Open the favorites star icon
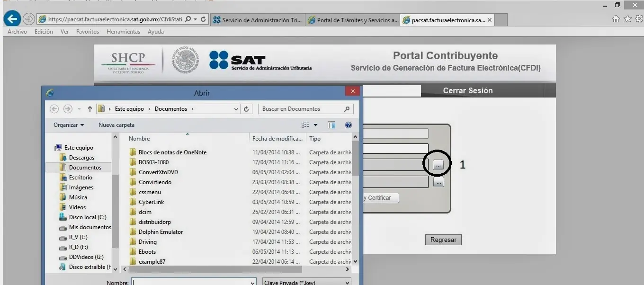 point(627,19)
